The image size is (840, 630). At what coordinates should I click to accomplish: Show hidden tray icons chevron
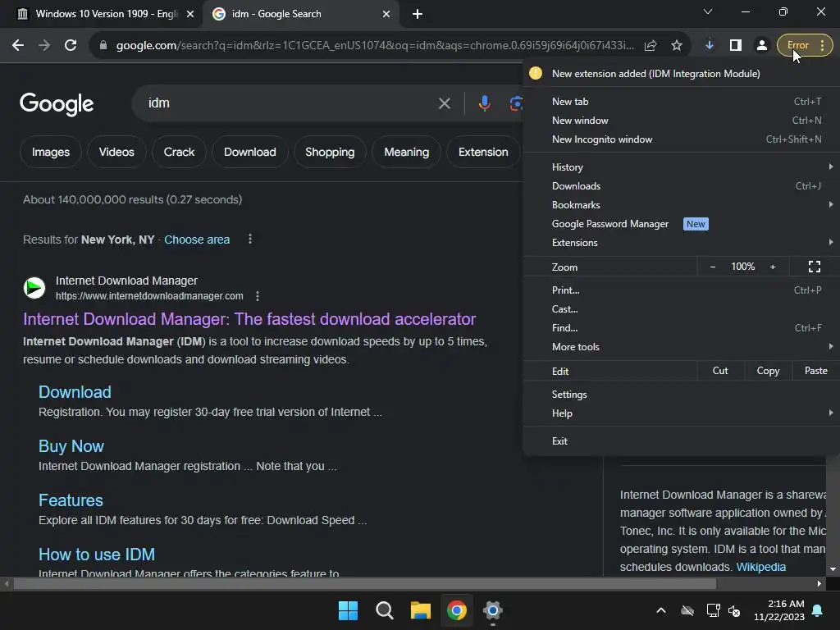tap(661, 610)
